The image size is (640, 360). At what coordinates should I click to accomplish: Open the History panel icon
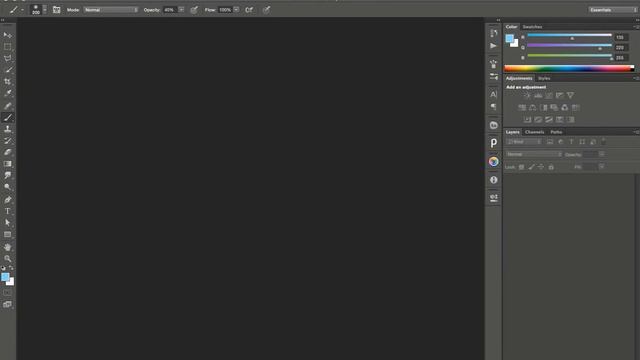click(x=493, y=33)
